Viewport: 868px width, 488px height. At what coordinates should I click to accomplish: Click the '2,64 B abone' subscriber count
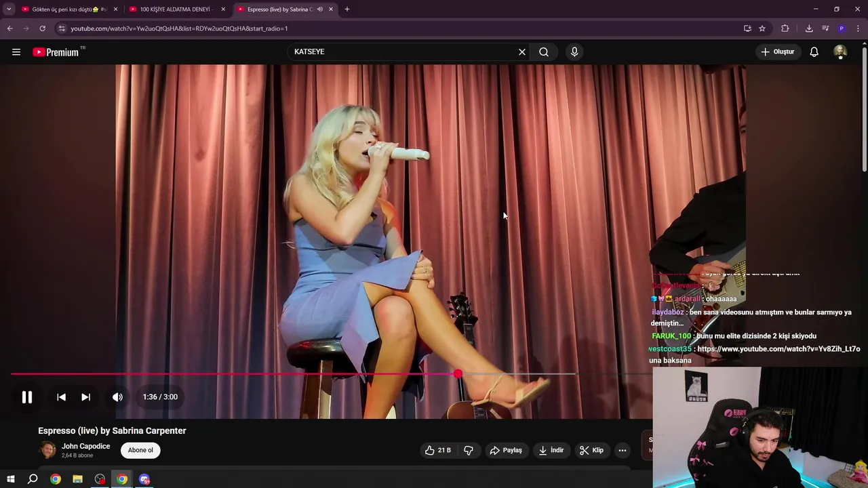77,455
